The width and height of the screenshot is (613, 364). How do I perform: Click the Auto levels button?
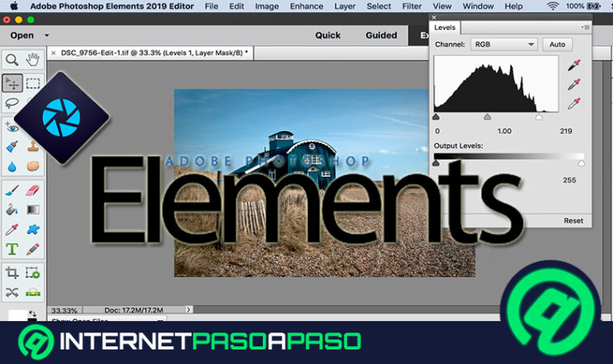[557, 44]
